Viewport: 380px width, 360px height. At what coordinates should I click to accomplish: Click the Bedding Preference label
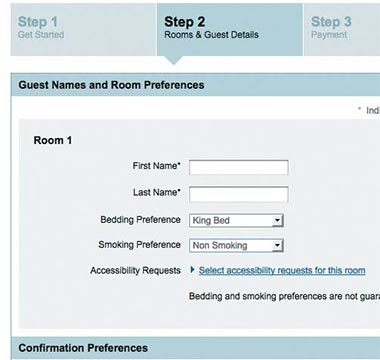click(140, 220)
